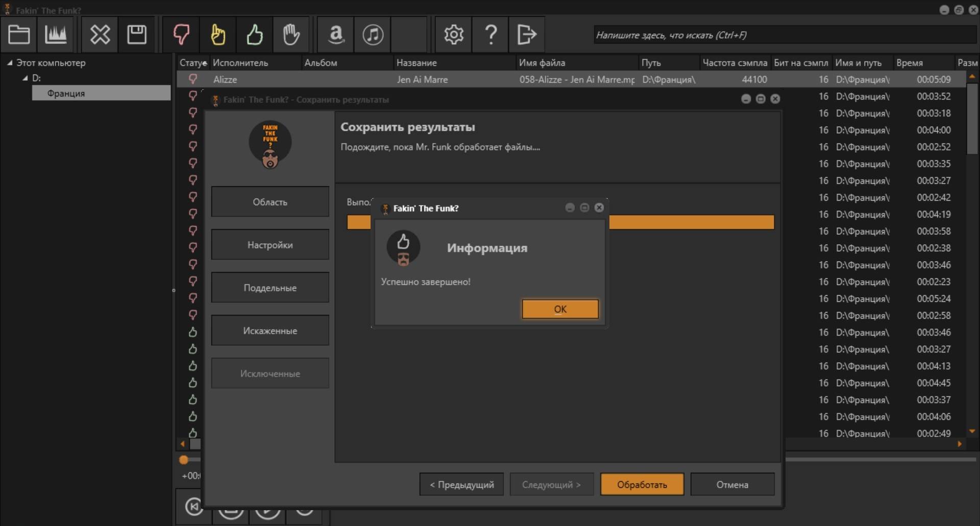Click the orange playback position slider handle
This screenshot has width=980, height=526.
[x=184, y=460]
